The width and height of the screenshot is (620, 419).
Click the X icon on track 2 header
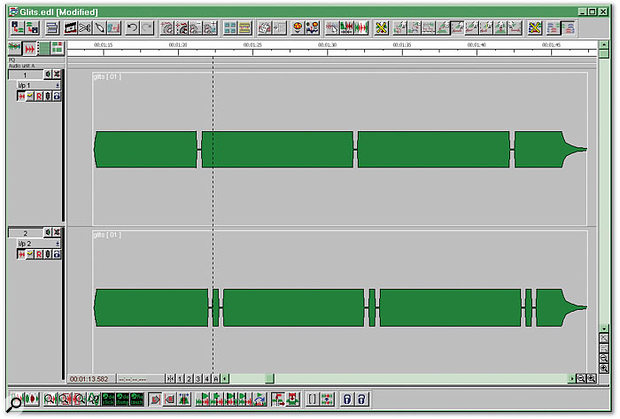point(57,232)
